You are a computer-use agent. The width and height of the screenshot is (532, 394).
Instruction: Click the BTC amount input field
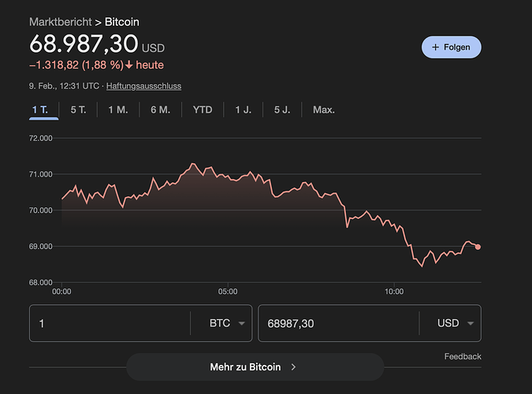(x=109, y=323)
